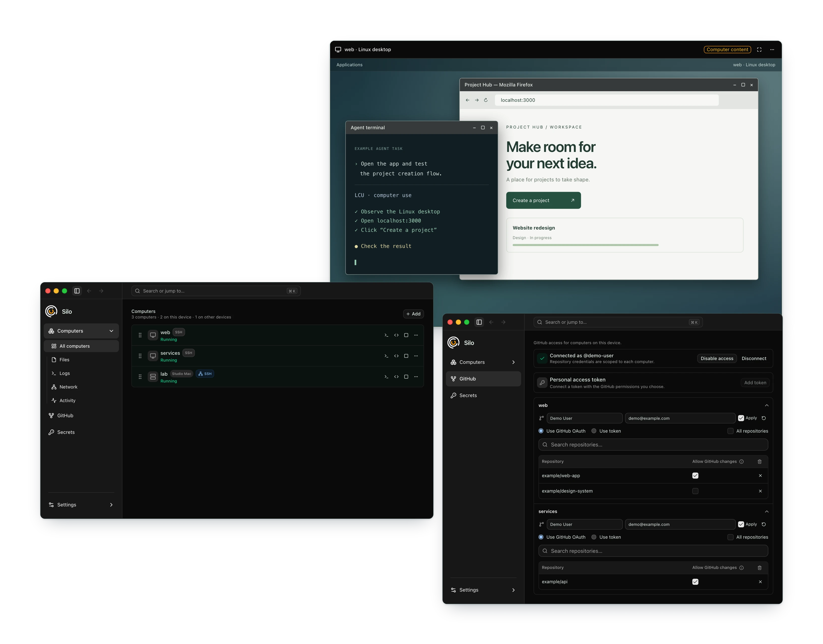Select Use GitHub OAuth in services section

pos(541,537)
